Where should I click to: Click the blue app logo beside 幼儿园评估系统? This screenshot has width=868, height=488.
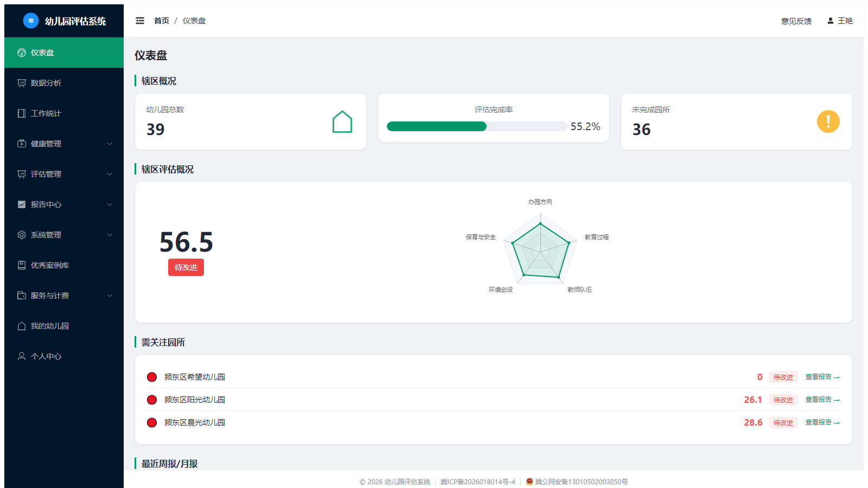point(31,21)
